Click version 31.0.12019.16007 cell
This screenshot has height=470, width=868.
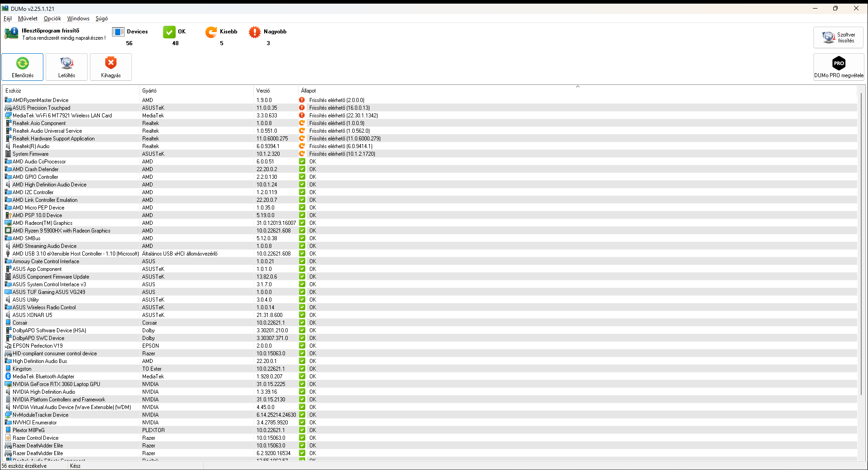coord(276,223)
